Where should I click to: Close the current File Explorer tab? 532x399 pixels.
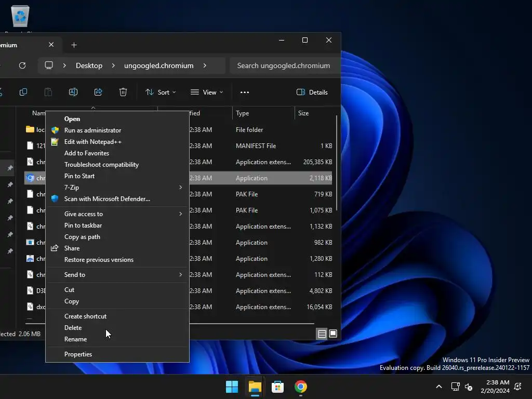tap(51, 45)
